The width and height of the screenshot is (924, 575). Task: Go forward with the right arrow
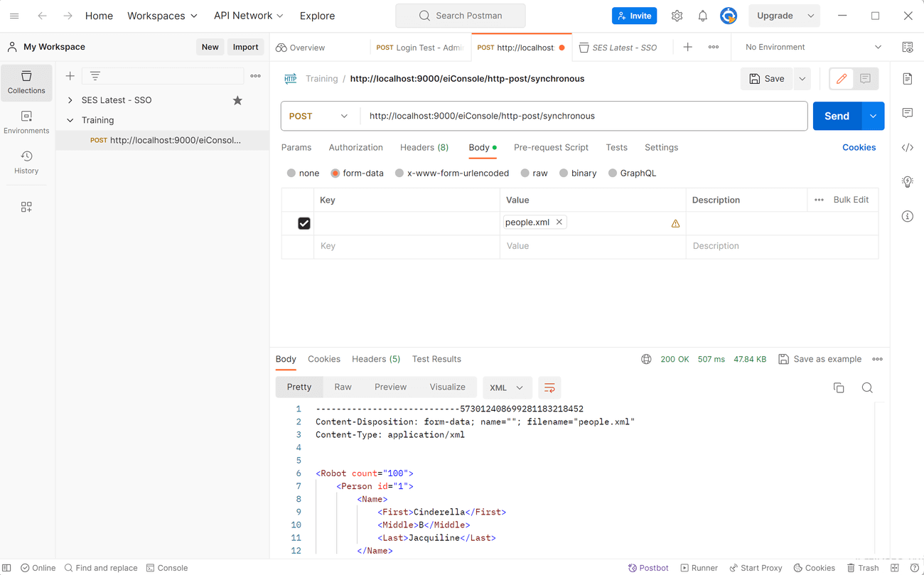[x=68, y=16]
